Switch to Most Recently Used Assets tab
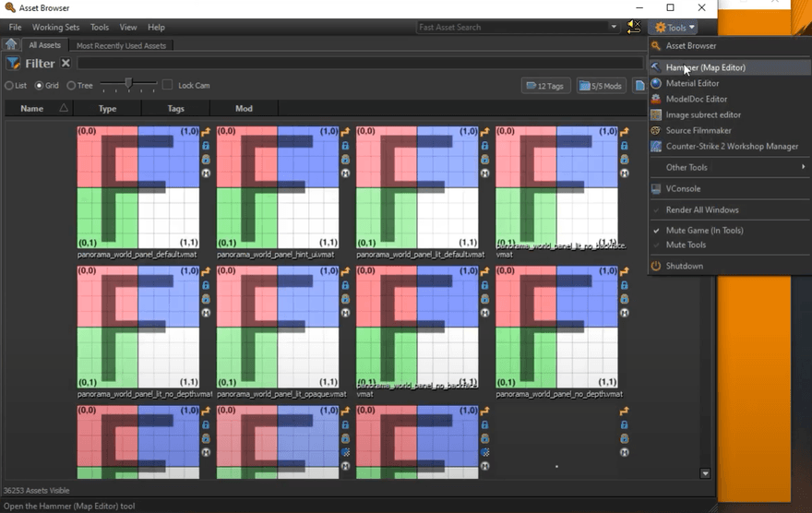 click(121, 45)
